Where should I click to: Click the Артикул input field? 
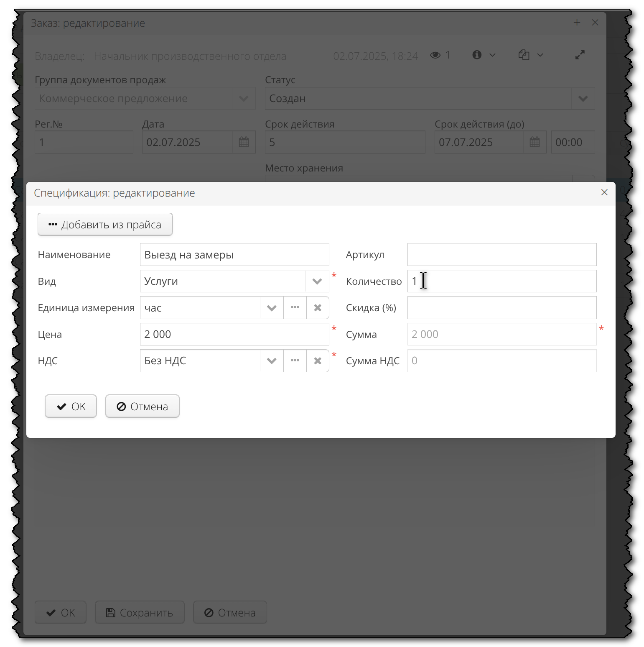coord(501,254)
